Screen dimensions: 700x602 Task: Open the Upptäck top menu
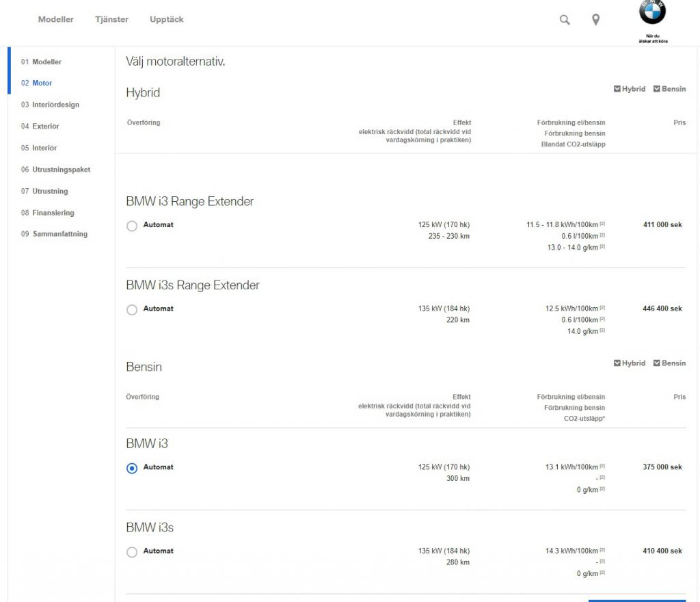tap(167, 19)
